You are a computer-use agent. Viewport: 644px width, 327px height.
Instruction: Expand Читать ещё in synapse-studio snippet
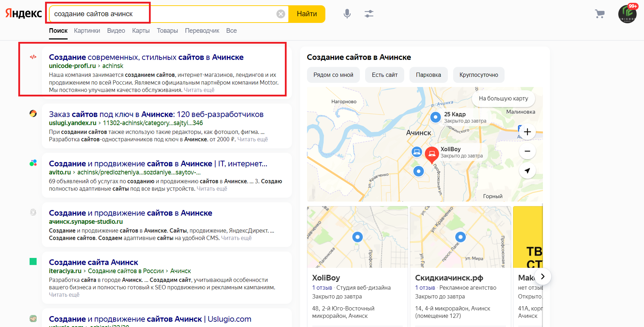pos(236,238)
